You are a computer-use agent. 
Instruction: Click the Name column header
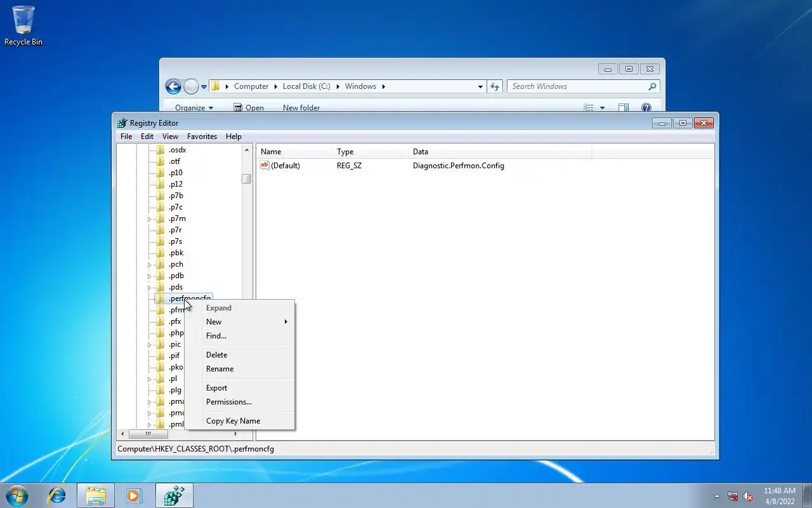point(294,152)
